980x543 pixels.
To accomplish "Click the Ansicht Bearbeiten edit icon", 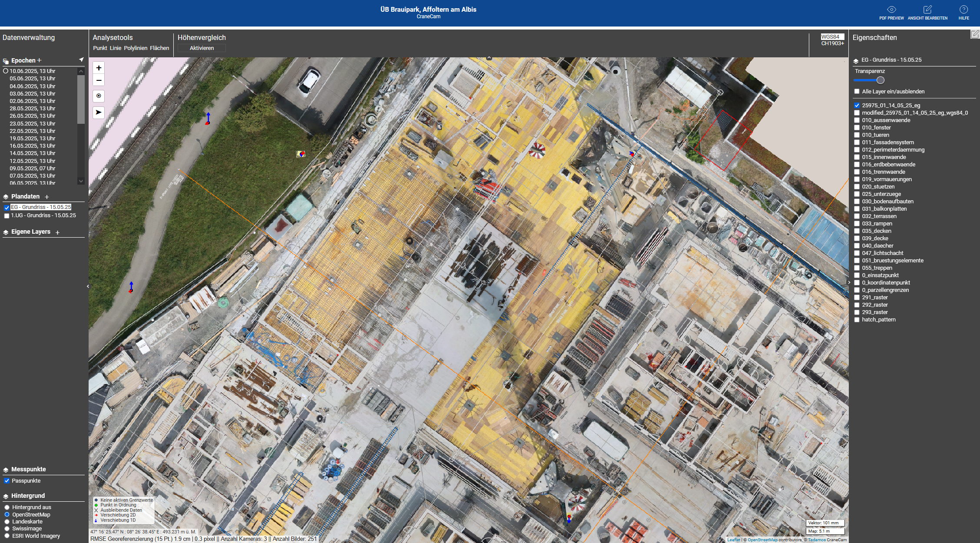I will pos(927,10).
